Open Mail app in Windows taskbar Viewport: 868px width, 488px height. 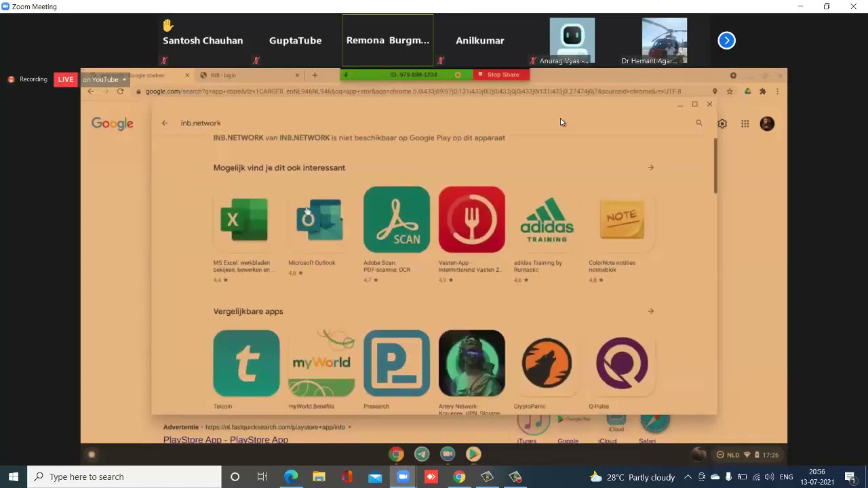(375, 477)
